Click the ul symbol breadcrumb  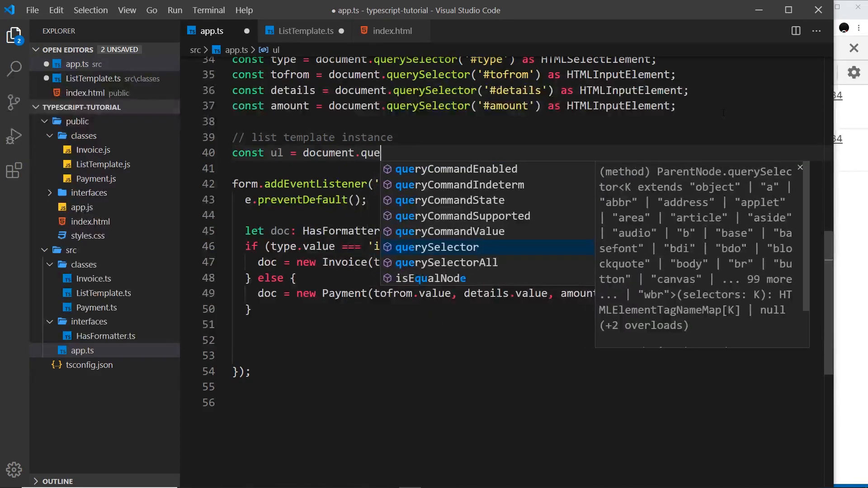pyautogui.click(x=276, y=50)
